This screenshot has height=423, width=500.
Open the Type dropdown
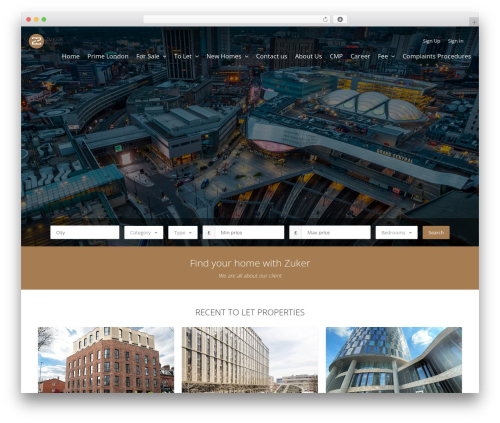(183, 232)
